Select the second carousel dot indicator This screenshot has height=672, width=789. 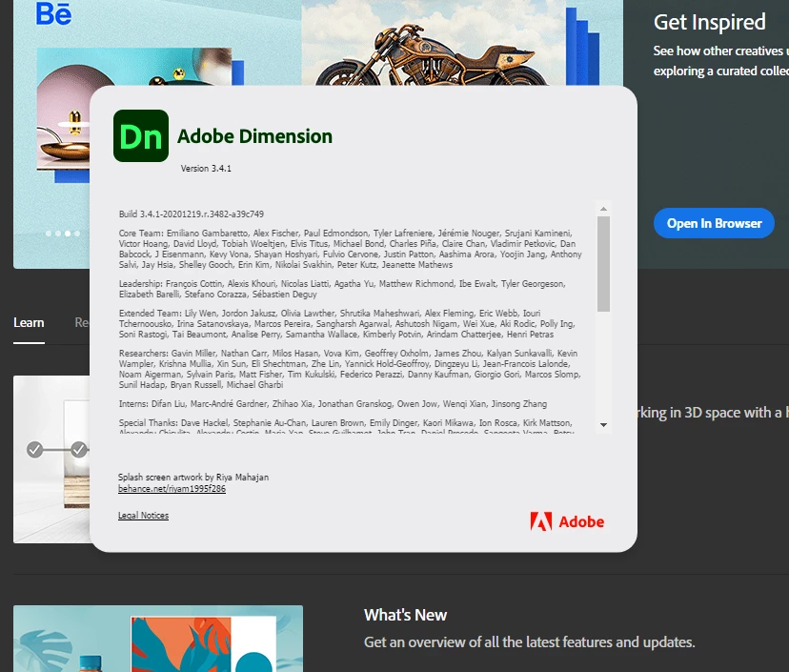click(58, 234)
